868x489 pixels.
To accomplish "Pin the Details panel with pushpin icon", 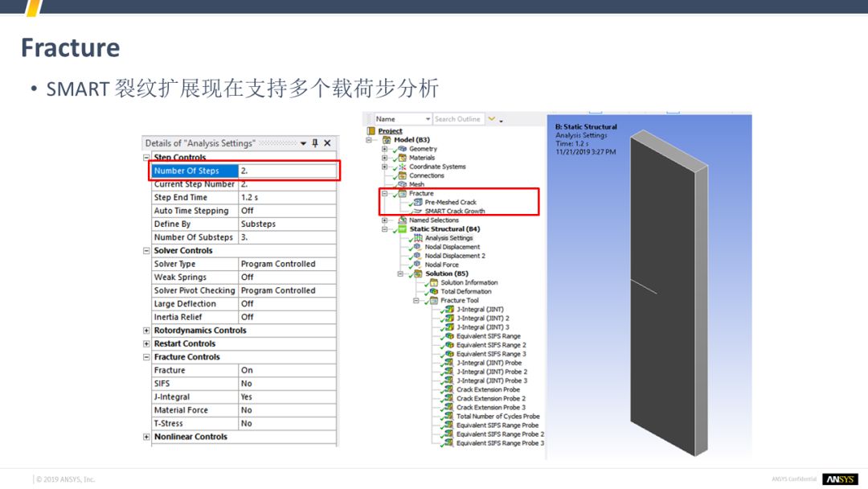I will click(x=315, y=143).
